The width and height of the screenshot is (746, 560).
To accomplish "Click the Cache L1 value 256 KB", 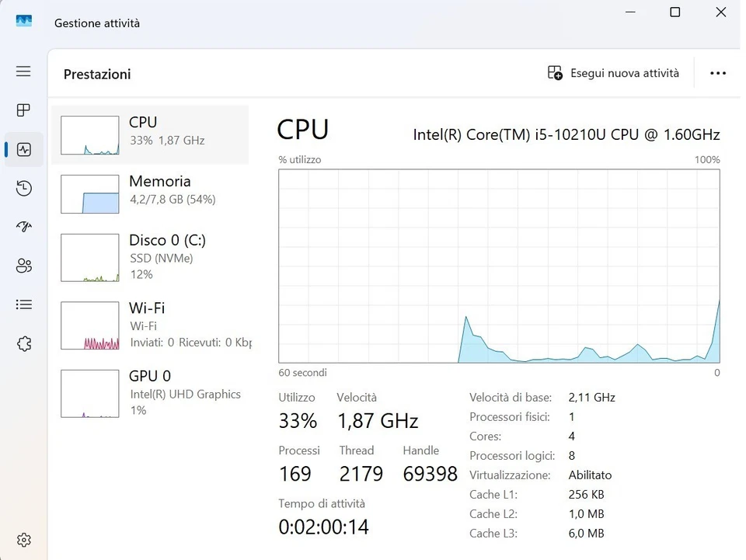I will (586, 495).
